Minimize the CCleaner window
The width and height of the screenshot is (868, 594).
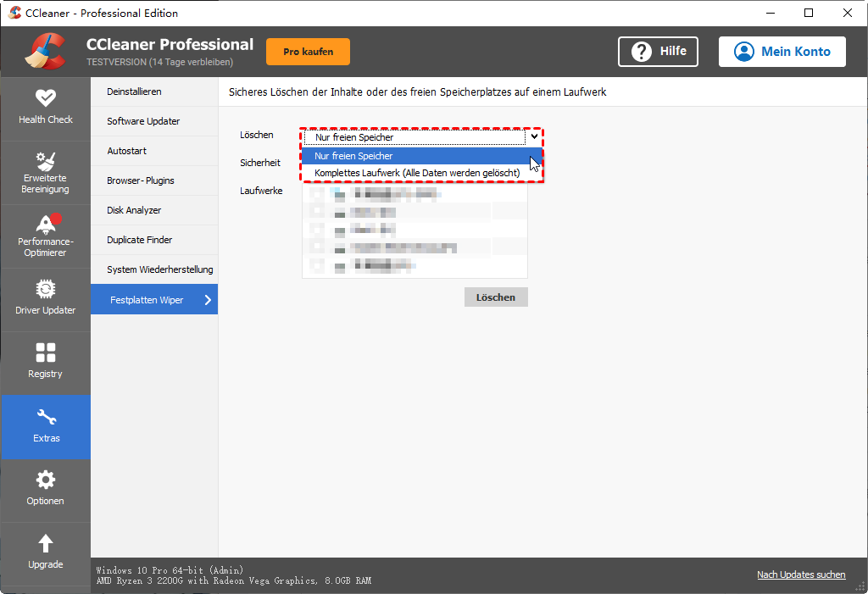coord(770,13)
